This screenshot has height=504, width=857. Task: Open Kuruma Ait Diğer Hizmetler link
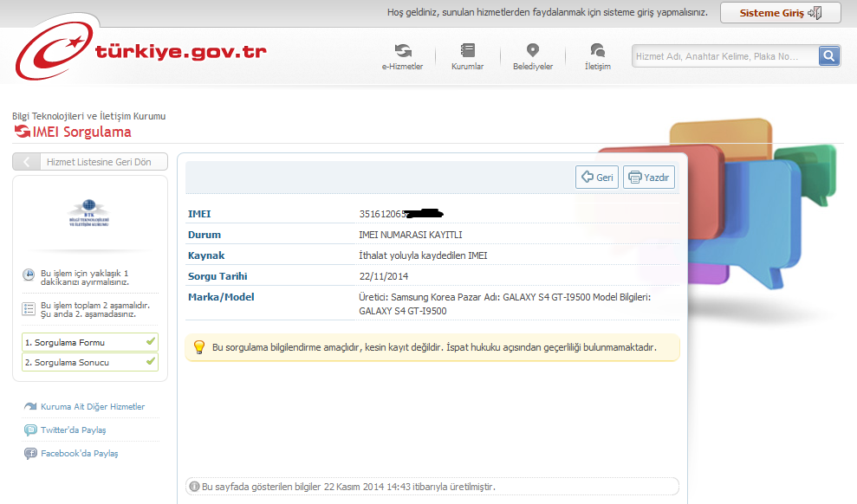point(92,406)
